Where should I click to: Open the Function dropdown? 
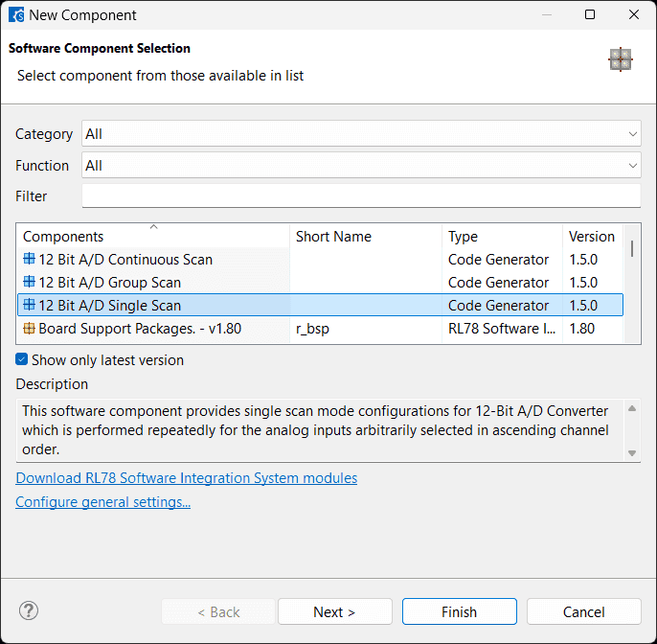pos(361,166)
